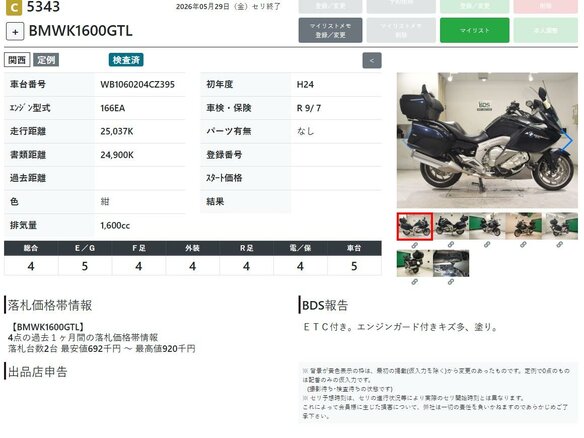Click the link icon under the third thumbnail

pos(487,245)
